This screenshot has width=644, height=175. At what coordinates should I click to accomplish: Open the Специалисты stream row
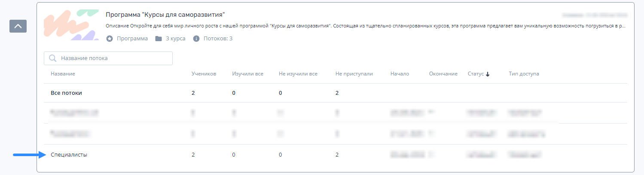coord(336,155)
